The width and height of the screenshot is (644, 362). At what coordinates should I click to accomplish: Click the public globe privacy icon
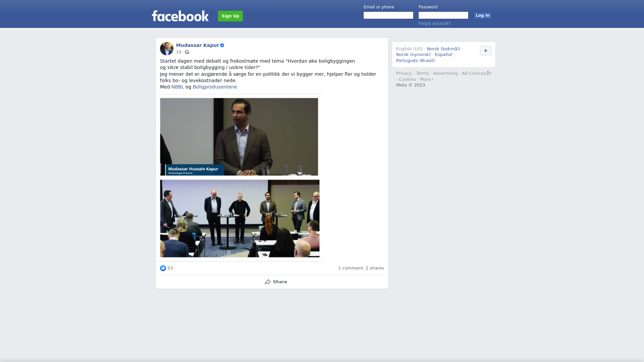pos(187,52)
